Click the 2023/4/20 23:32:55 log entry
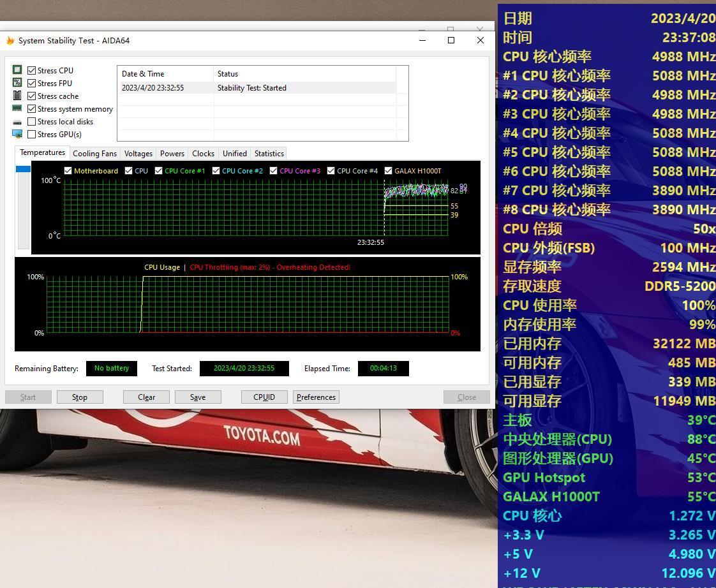Screen dimensions: 716x588 coord(153,87)
